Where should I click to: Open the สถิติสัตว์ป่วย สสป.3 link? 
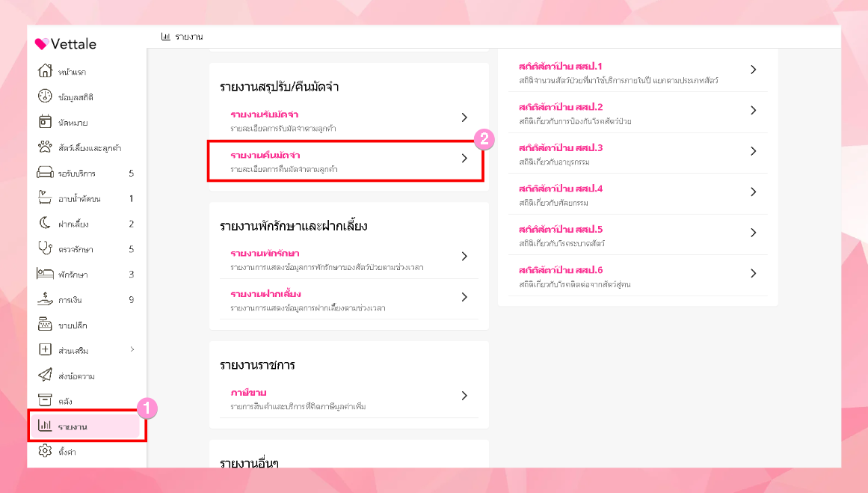tap(561, 147)
